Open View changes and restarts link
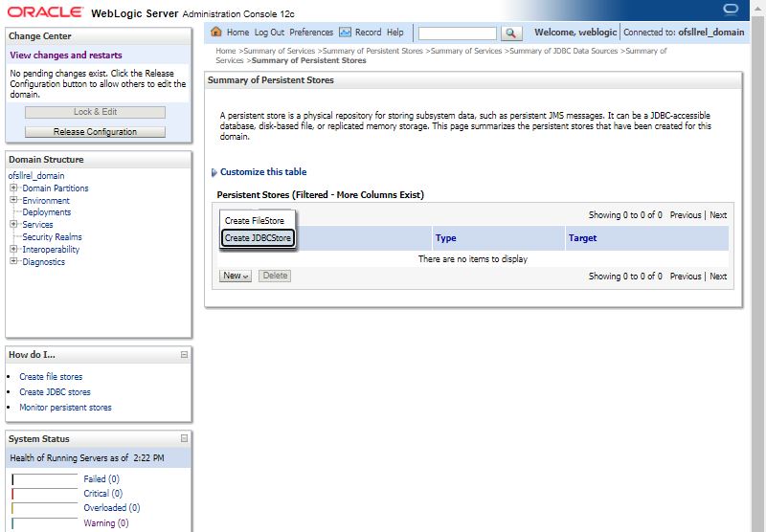Image resolution: width=766 pixels, height=532 pixels. tap(66, 55)
